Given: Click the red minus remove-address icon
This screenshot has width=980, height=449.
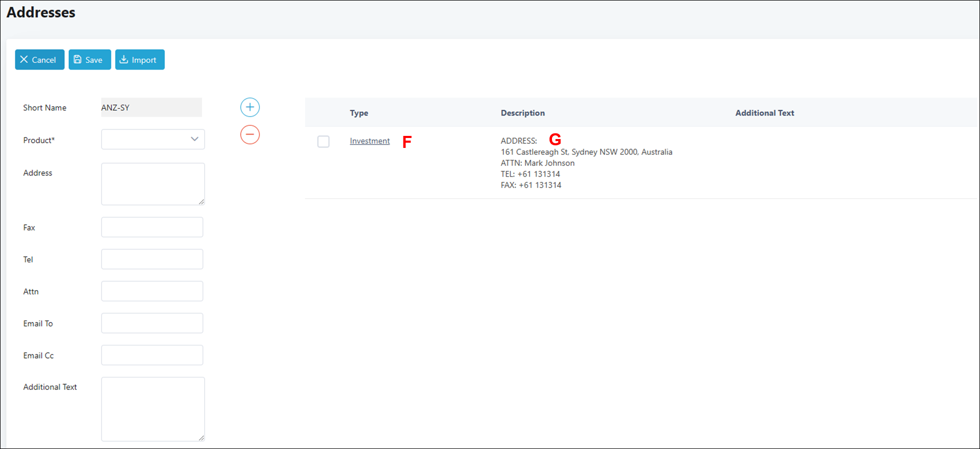Looking at the screenshot, I should click(x=250, y=135).
